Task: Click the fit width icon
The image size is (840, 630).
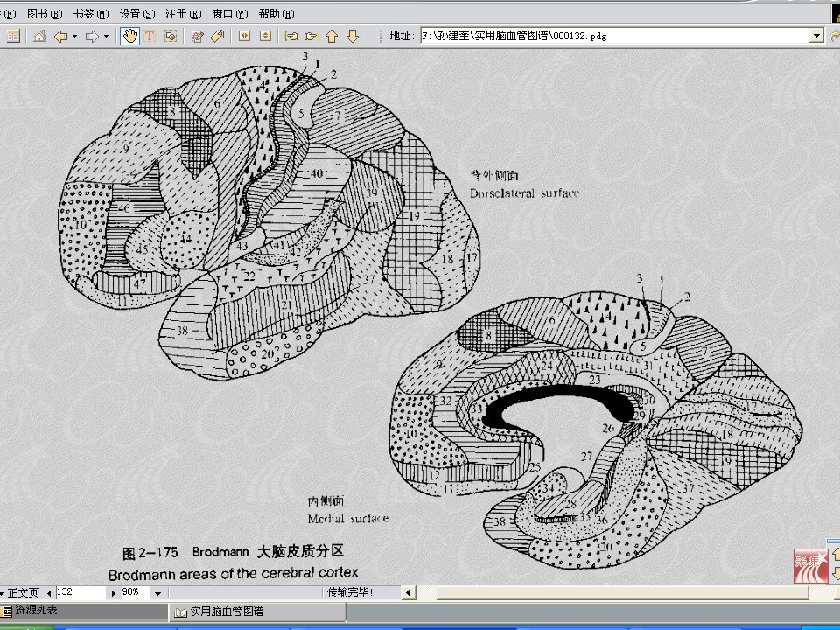Action: pos(244,36)
